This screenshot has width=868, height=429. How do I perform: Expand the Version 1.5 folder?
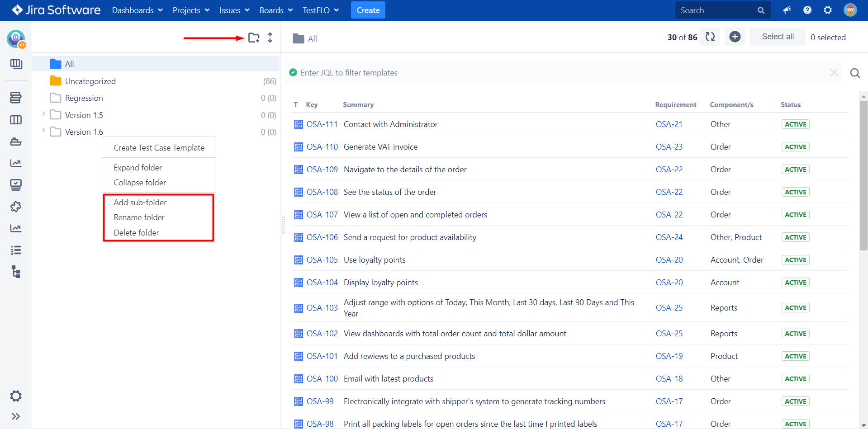coord(43,113)
